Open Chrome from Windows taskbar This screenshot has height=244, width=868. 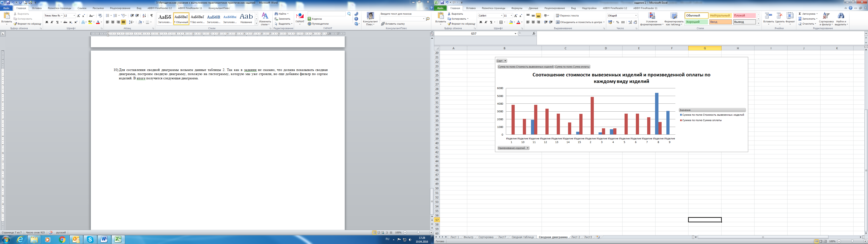coord(62,240)
